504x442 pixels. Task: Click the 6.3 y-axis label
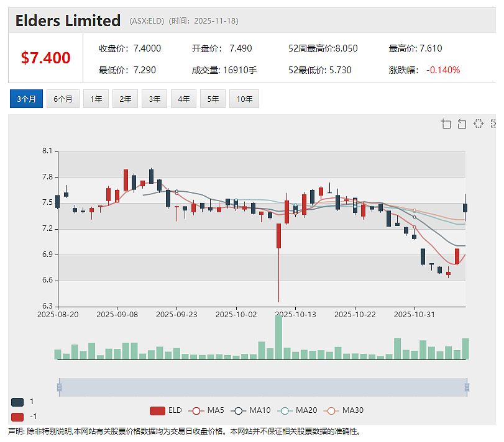pos(47,306)
